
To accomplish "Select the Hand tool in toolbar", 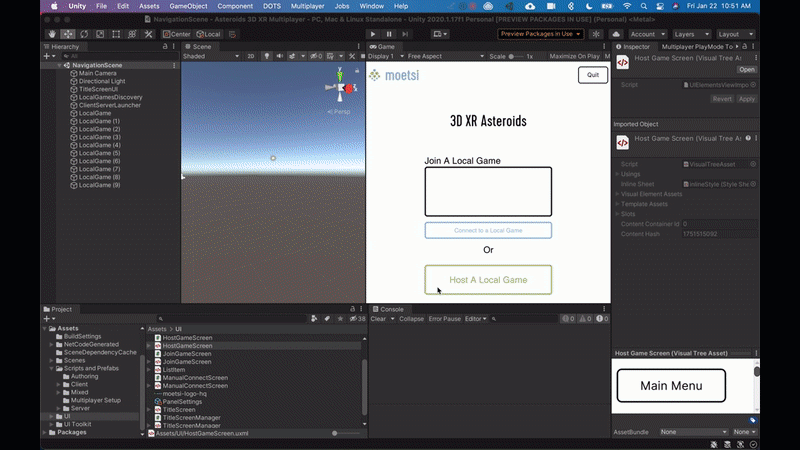I will 52,34.
